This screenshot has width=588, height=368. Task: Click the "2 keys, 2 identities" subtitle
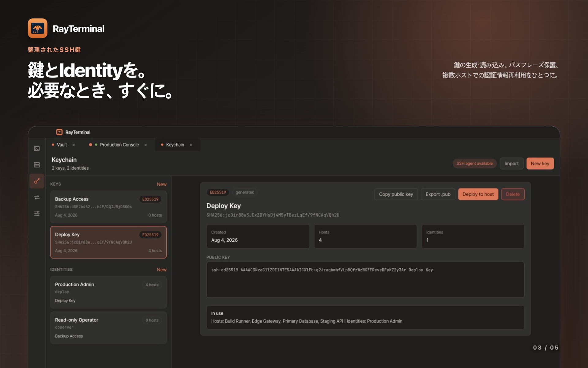70,168
